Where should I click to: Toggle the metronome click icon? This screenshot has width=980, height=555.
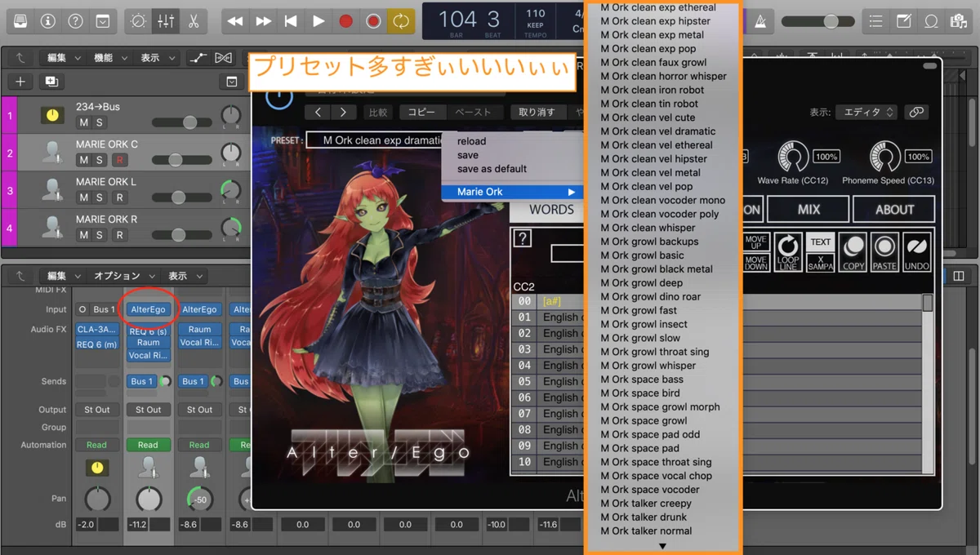pyautogui.click(x=760, y=21)
